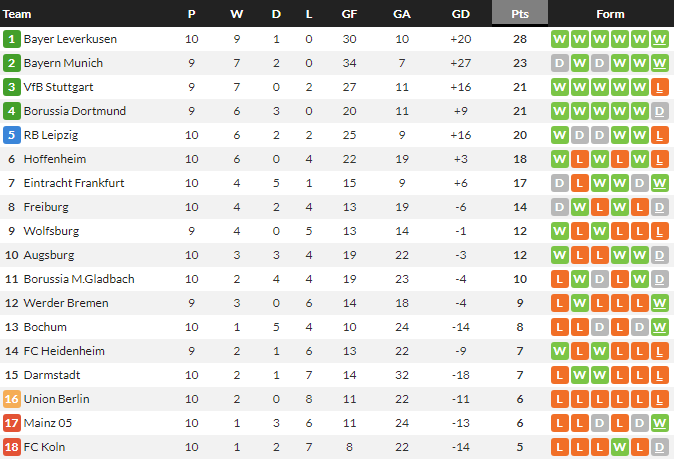Click the Form column header
The height and width of the screenshot is (459, 674).
pos(610,14)
